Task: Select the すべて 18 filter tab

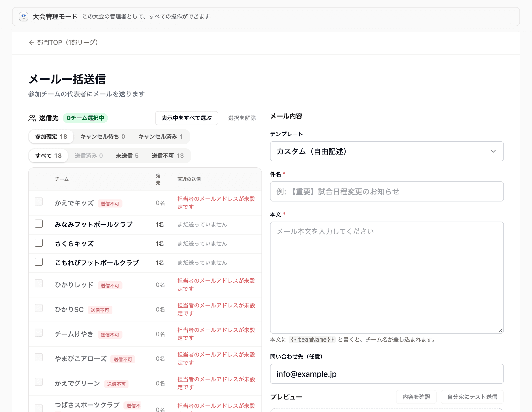Action: point(48,156)
